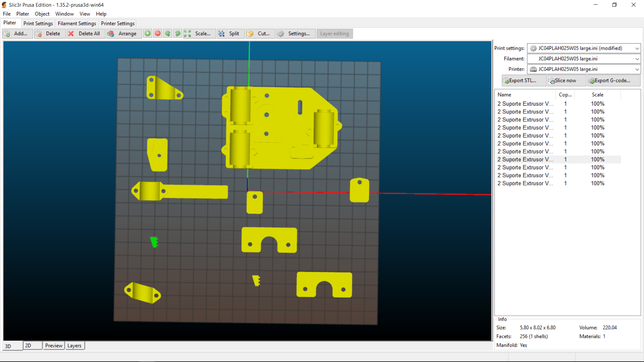Open the Printer Settings tab

118,23
